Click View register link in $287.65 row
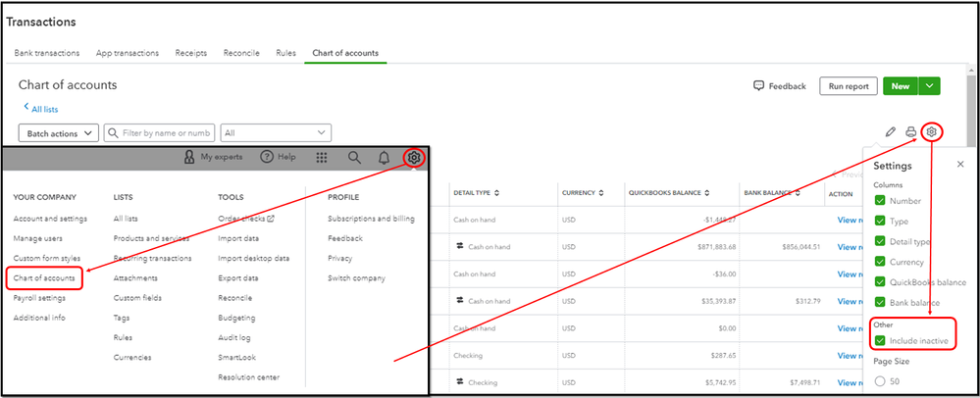 coord(850,356)
